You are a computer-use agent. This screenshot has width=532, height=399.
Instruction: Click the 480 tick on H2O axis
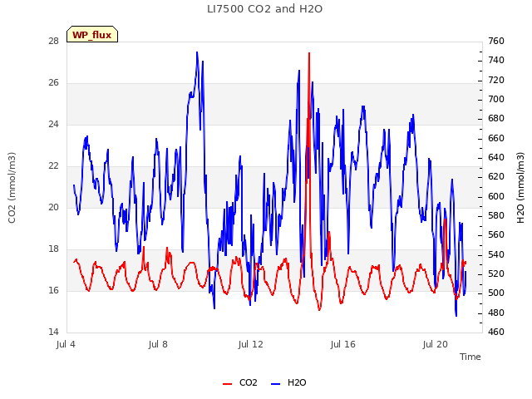pyautogui.click(x=496, y=313)
